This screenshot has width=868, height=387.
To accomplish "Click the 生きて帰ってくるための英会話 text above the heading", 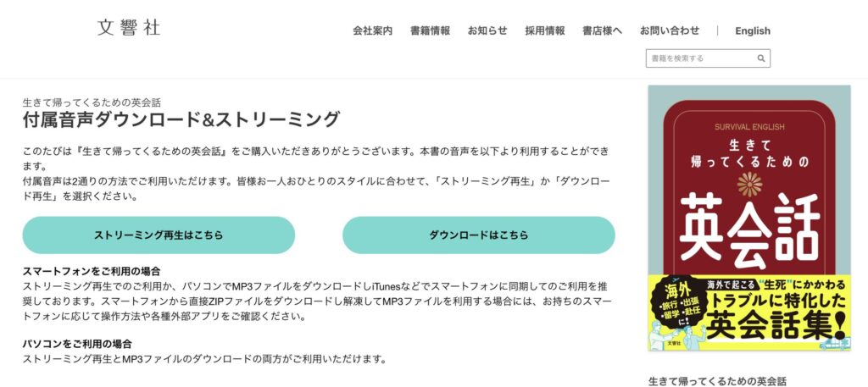I will click(92, 102).
